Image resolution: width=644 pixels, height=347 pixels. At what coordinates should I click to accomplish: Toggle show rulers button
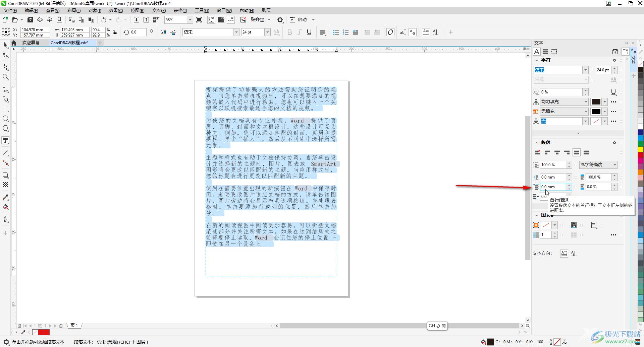211,20
